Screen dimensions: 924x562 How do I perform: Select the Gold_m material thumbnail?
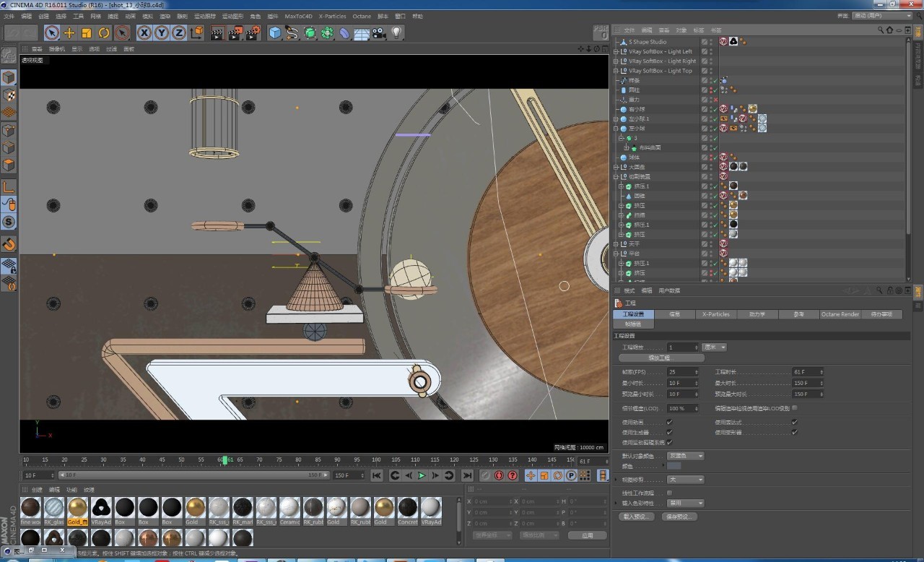click(x=77, y=510)
